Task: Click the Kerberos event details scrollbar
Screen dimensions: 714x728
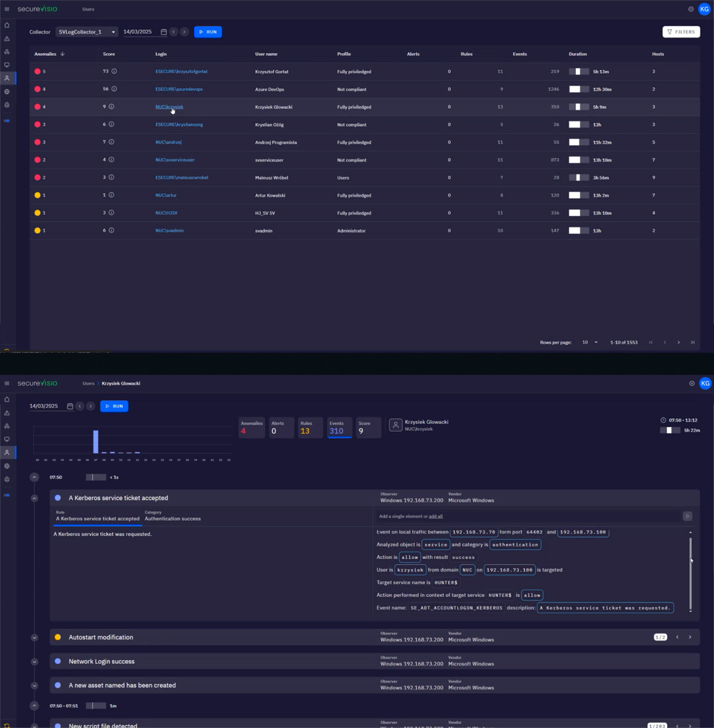Action: [690, 571]
